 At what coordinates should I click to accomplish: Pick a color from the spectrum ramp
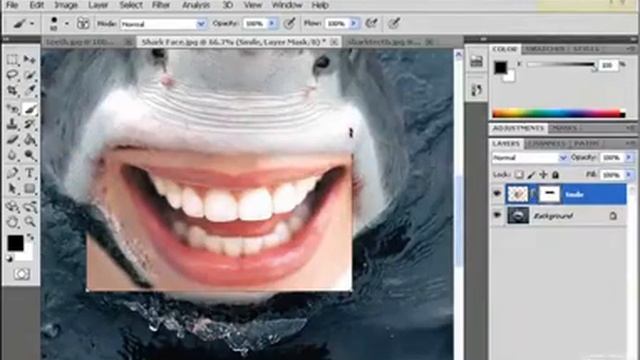[559, 114]
